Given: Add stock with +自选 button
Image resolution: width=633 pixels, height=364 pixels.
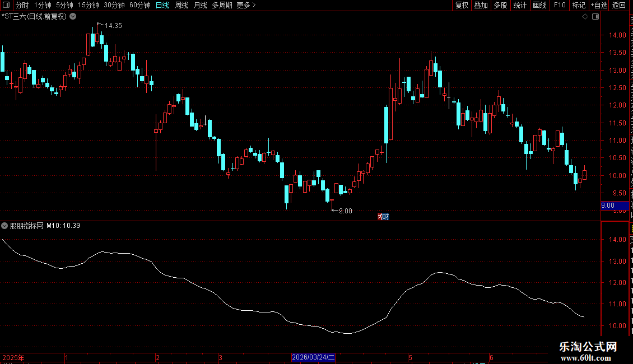Looking at the screenshot, I should pyautogui.click(x=599, y=5).
